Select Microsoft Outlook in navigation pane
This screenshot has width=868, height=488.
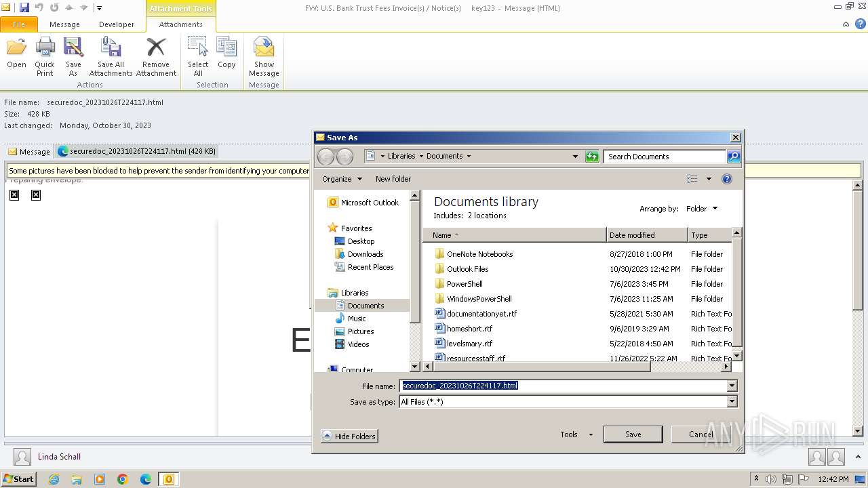pos(363,203)
